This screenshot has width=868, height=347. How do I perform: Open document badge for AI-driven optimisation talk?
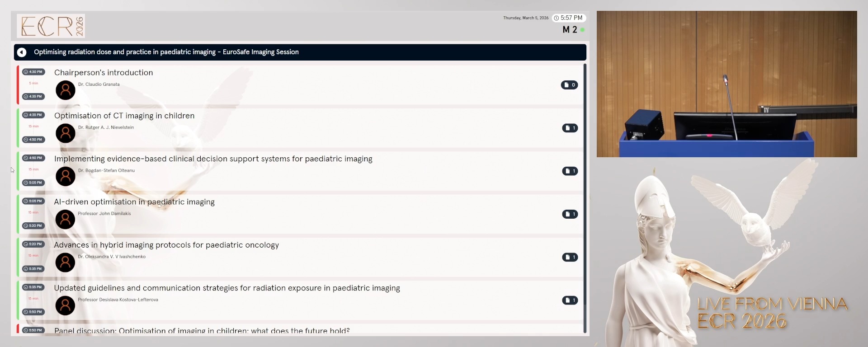570,214
